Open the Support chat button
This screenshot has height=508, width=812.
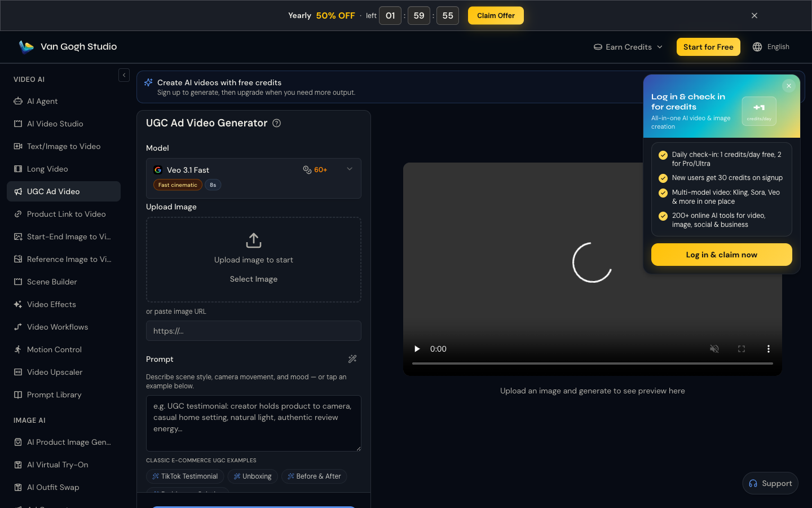(770, 483)
